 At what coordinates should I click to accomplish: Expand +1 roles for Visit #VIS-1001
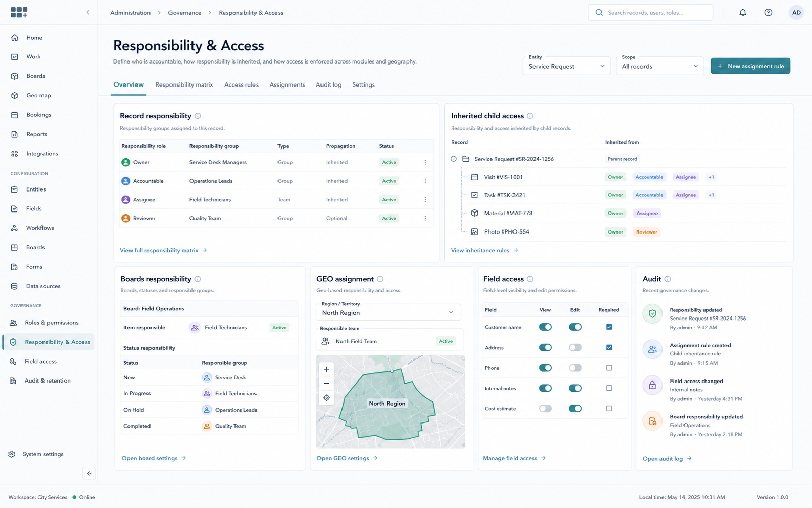pyautogui.click(x=711, y=177)
